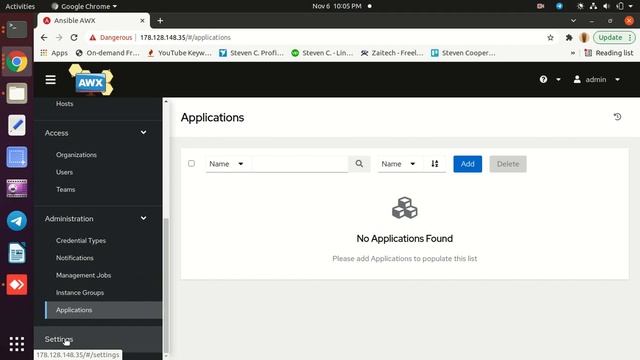Click the greyed Delete button
This screenshot has width=640, height=360.
tap(508, 164)
